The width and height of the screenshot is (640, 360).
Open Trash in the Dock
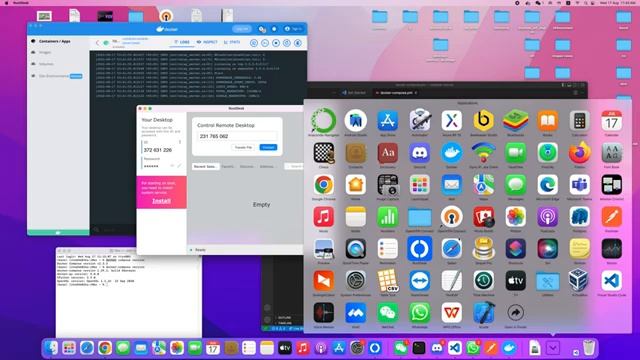tap(589, 348)
